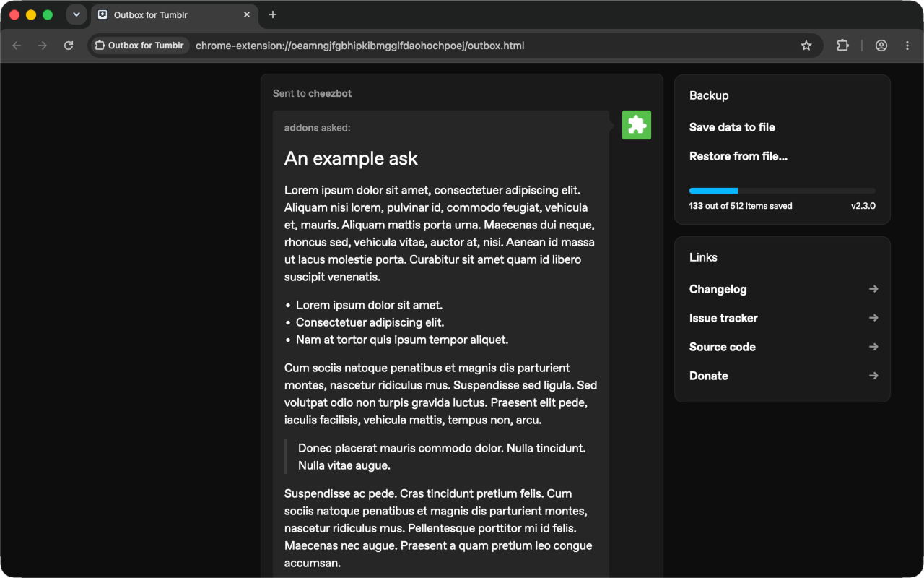This screenshot has height=578, width=924.
Task: Click the v2.3.0 version label
Action: (863, 206)
